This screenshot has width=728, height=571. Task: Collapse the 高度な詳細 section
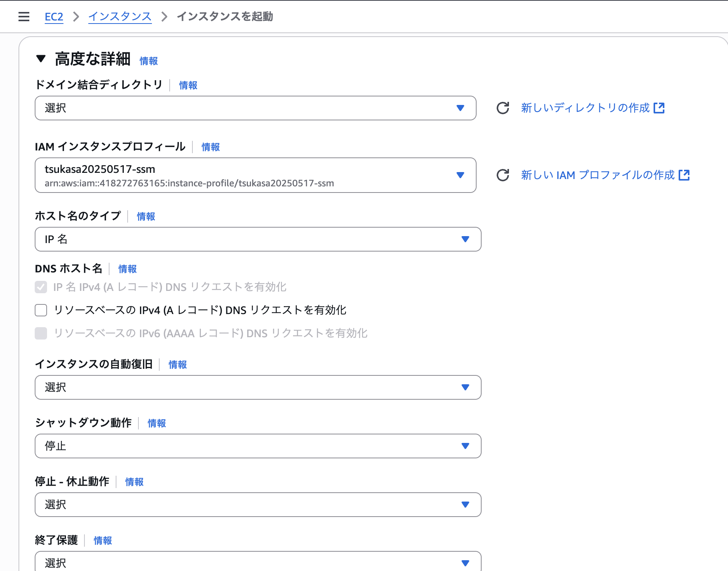41,59
